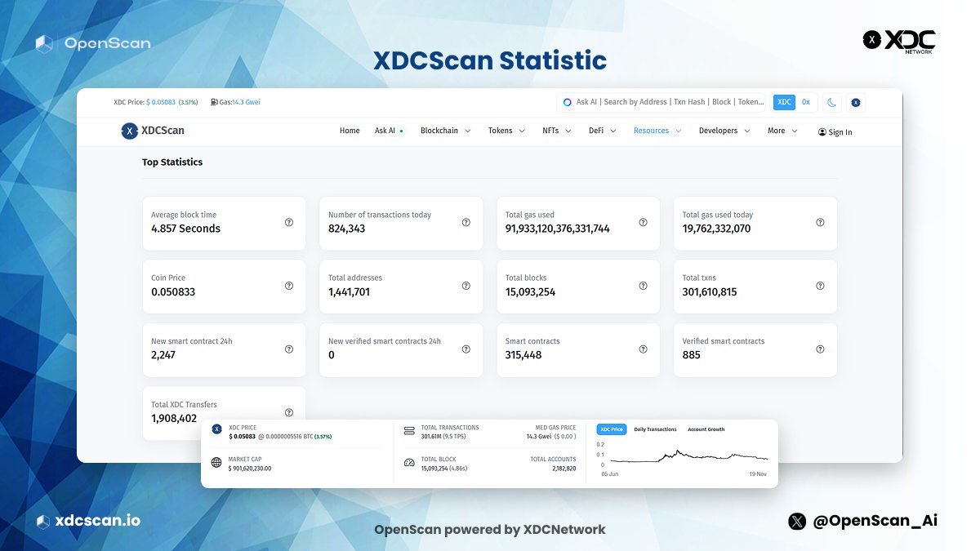Switch to 0x address format
This screenshot has height=551, width=980.
806,102
